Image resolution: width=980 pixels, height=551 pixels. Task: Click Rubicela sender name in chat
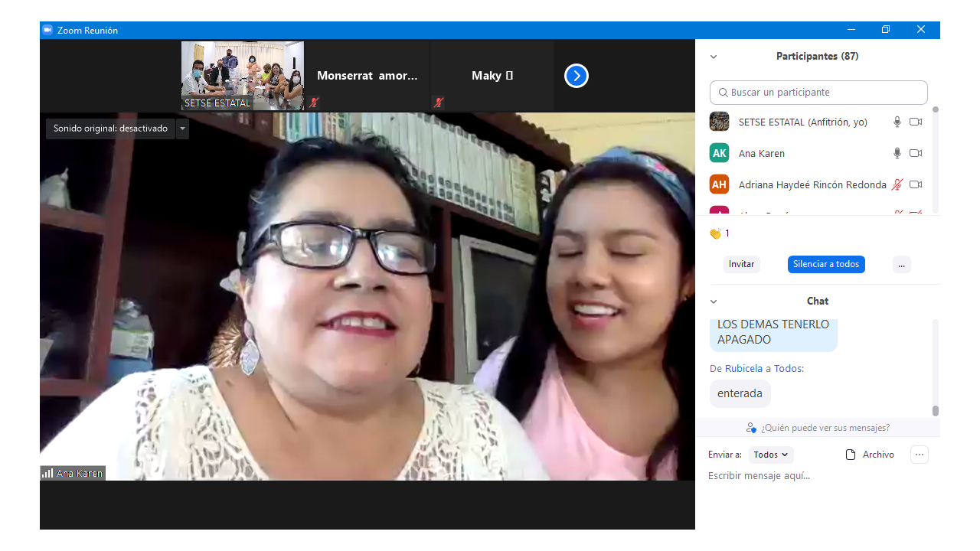[744, 369]
